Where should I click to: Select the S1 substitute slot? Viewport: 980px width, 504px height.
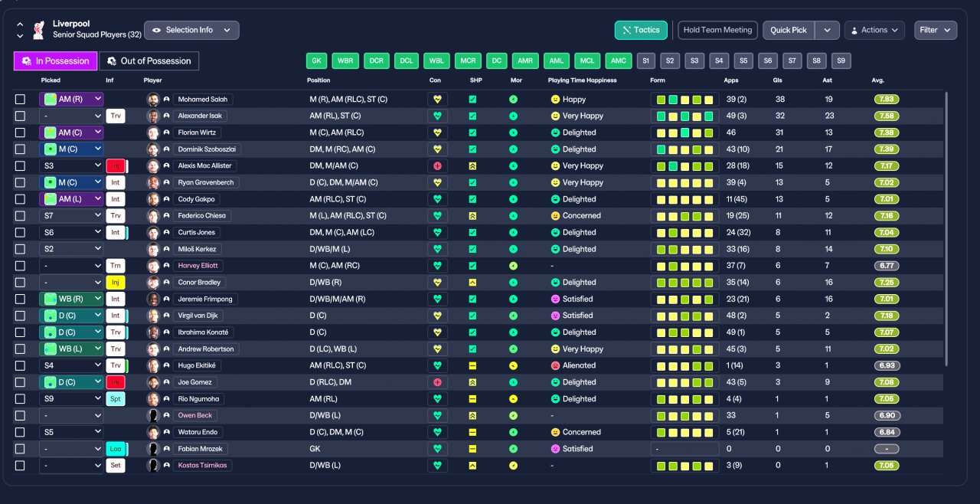(647, 61)
